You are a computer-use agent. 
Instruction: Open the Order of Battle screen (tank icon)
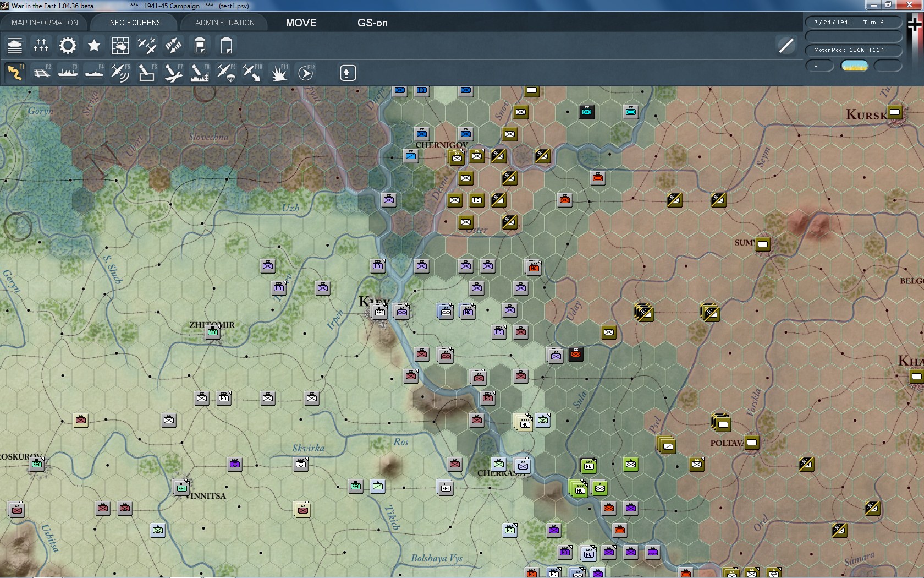pyautogui.click(x=15, y=46)
